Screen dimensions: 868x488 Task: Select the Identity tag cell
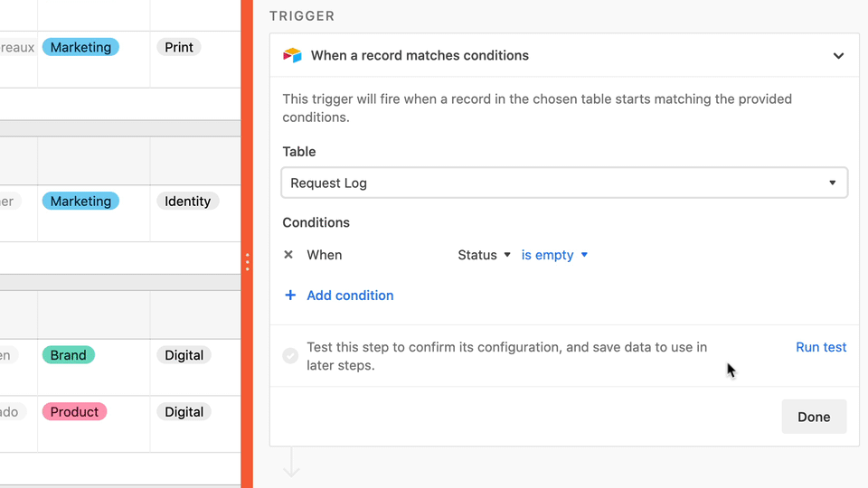click(x=187, y=202)
